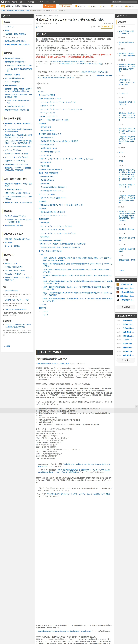Image resolution: width=138 pixels, height=644 pixels.
Task: Open the RSS dropdown in the top bar
Action: [48, 2]
